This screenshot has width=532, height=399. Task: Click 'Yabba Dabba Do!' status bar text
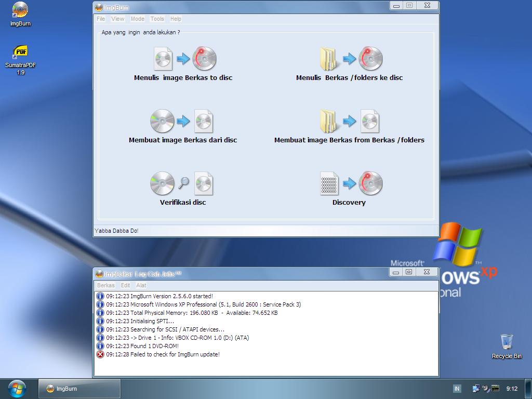[117, 231]
